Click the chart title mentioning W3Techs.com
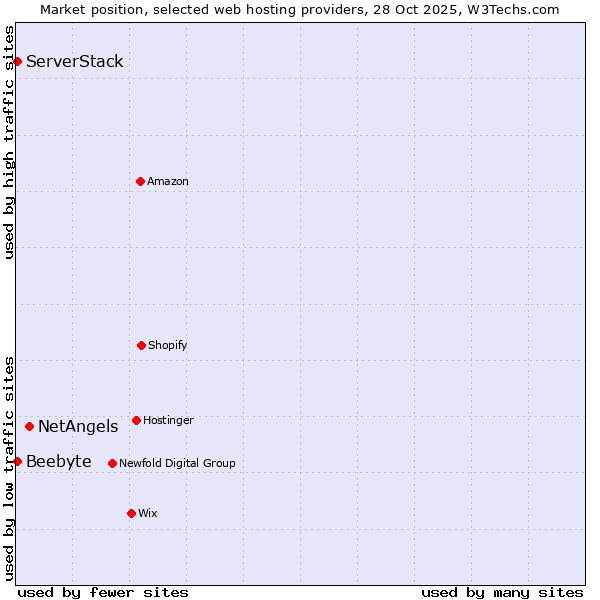Viewport: 600px width, 600px height. click(300, 9)
